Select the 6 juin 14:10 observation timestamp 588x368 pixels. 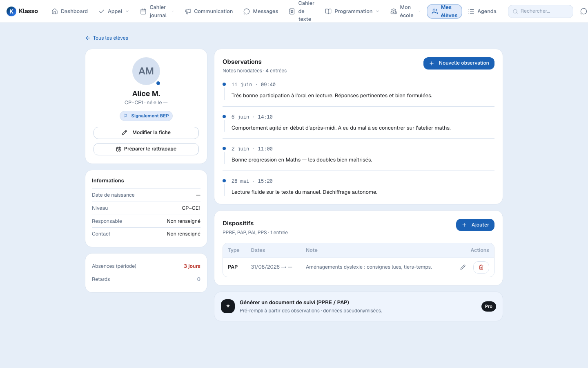pyautogui.click(x=252, y=117)
